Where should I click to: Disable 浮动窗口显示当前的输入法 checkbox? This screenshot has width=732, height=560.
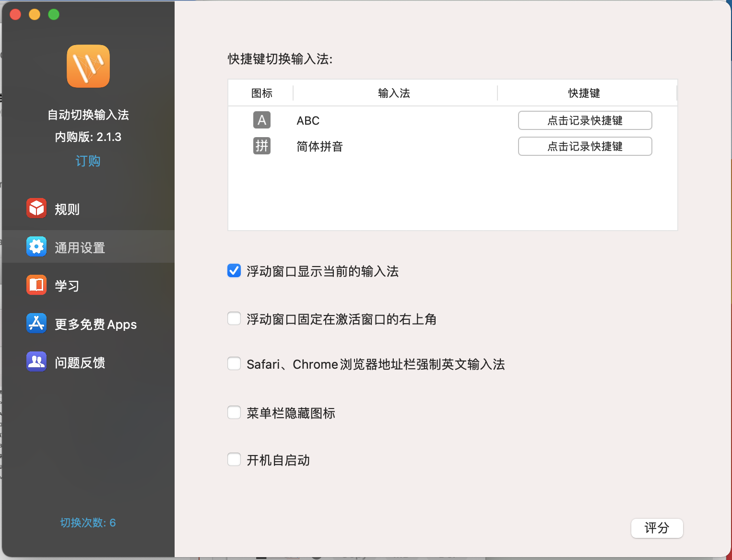click(234, 271)
